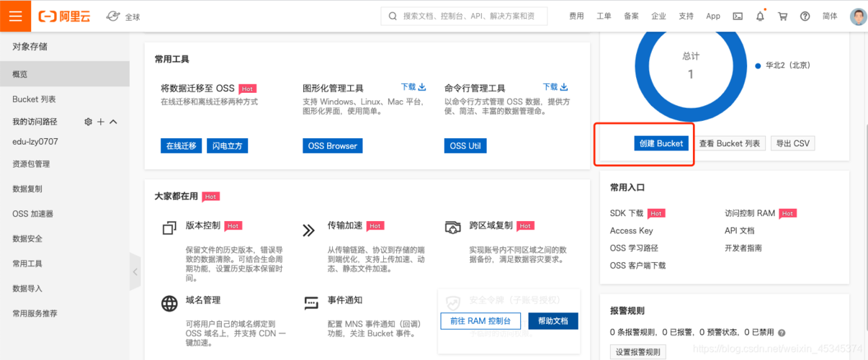Download the command line tool
The height and width of the screenshot is (360, 868).
tap(555, 87)
